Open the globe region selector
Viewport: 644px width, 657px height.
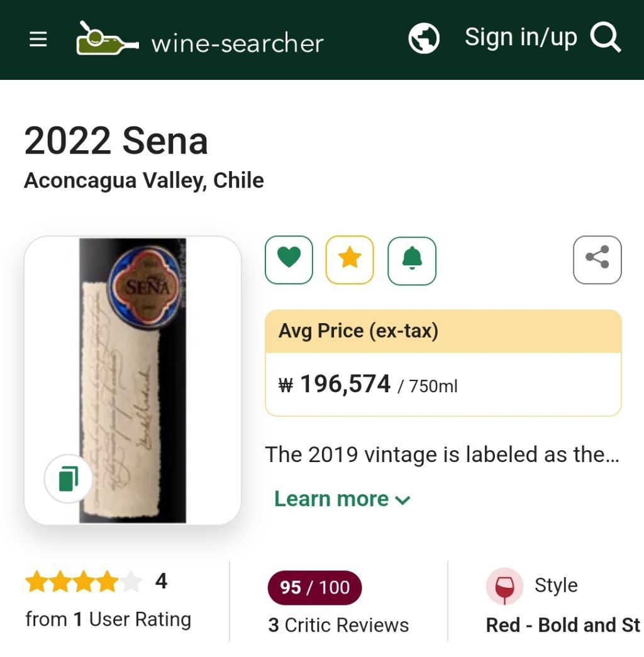[x=424, y=39]
